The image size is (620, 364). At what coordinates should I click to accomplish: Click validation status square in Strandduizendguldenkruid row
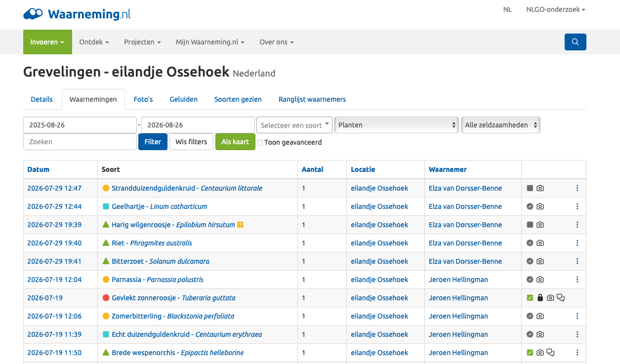tap(530, 188)
